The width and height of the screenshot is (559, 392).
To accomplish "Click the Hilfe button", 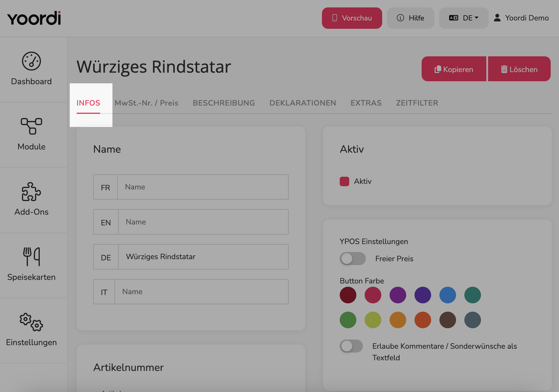I will coord(411,18).
